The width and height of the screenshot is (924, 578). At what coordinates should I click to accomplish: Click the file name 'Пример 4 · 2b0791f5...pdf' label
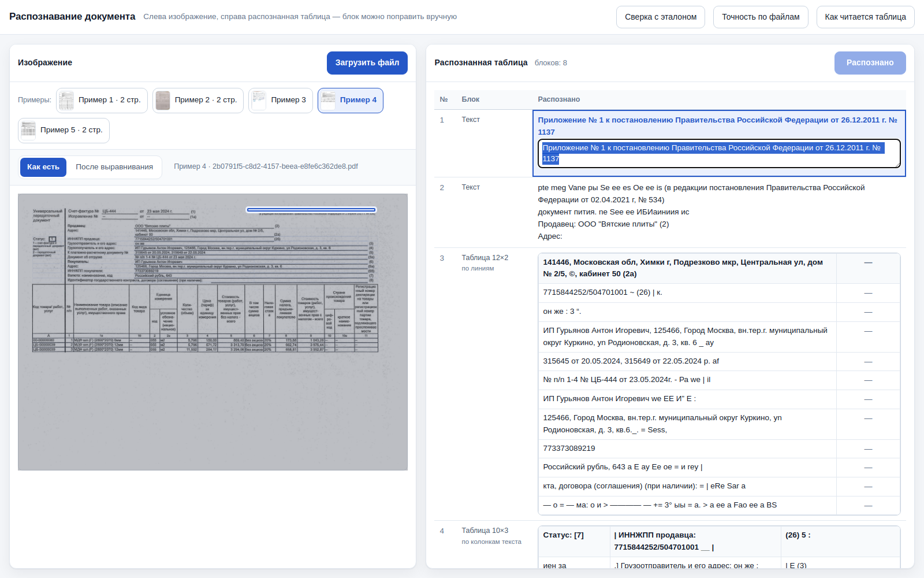[266, 166]
